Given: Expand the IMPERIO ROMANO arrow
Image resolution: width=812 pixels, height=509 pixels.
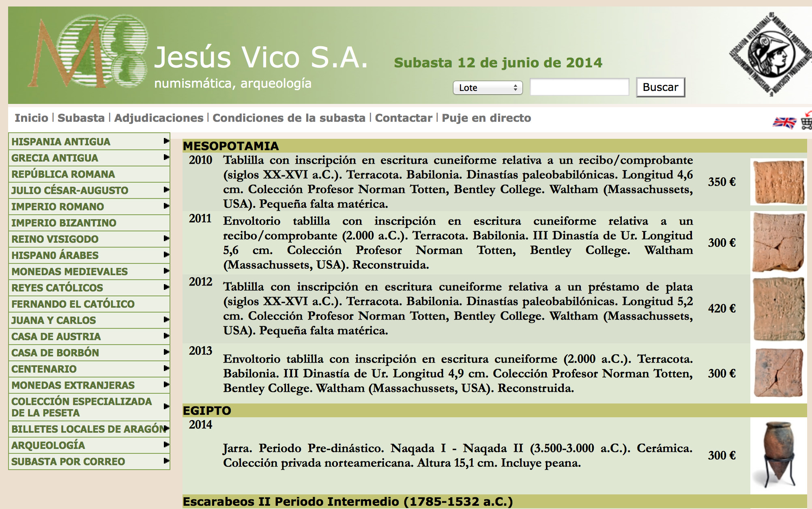Looking at the screenshot, I should [x=166, y=206].
